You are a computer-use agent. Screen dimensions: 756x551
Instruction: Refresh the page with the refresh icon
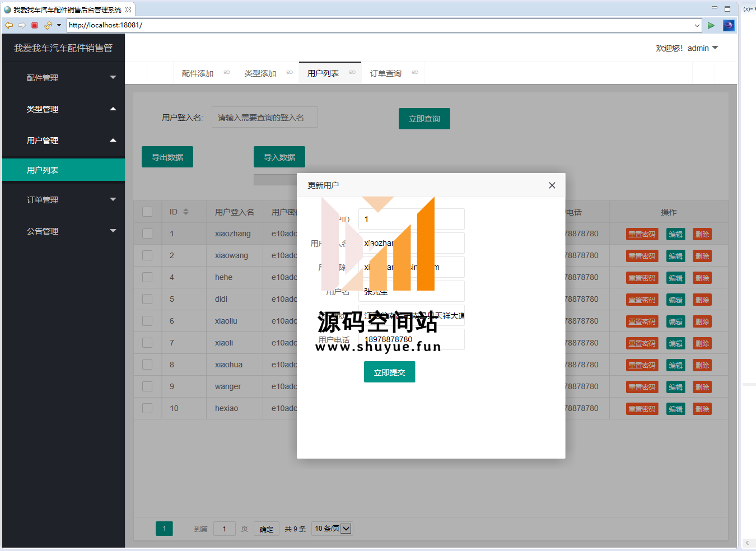coord(48,25)
